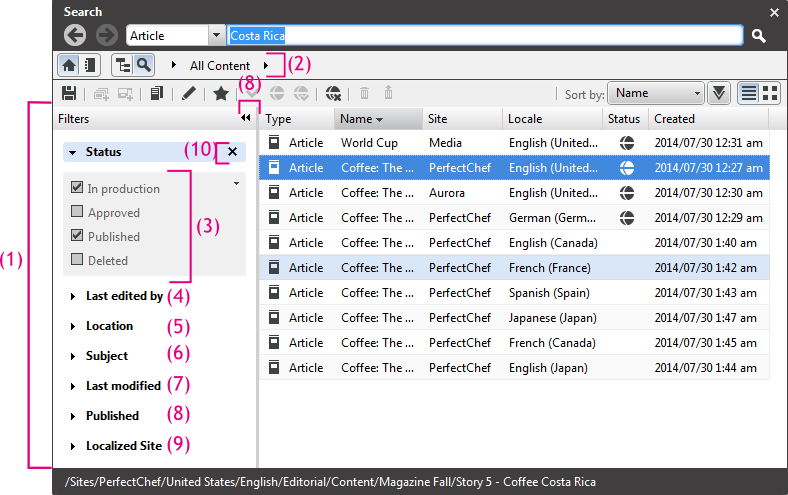Expand the Last edited by filter
The width and height of the screenshot is (788, 495).
124,296
